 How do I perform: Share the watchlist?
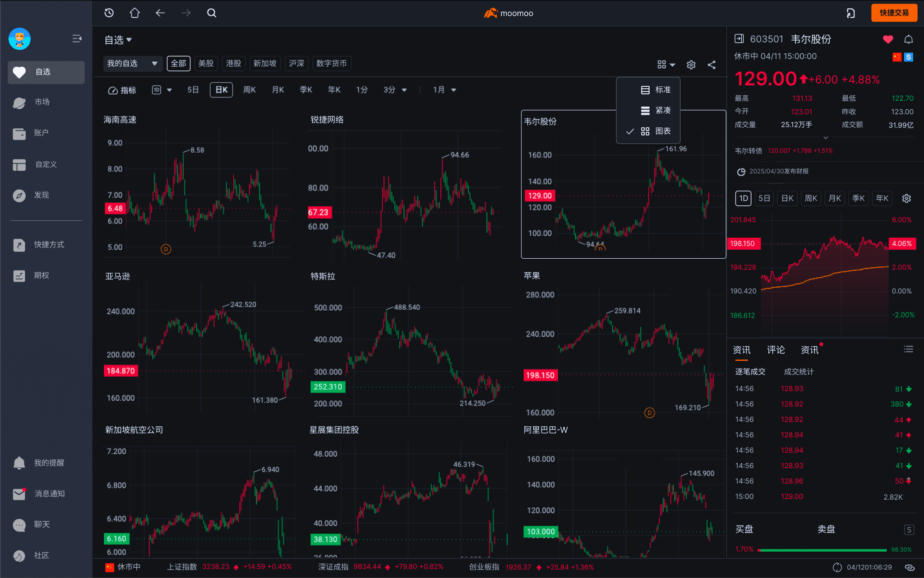[x=711, y=65]
